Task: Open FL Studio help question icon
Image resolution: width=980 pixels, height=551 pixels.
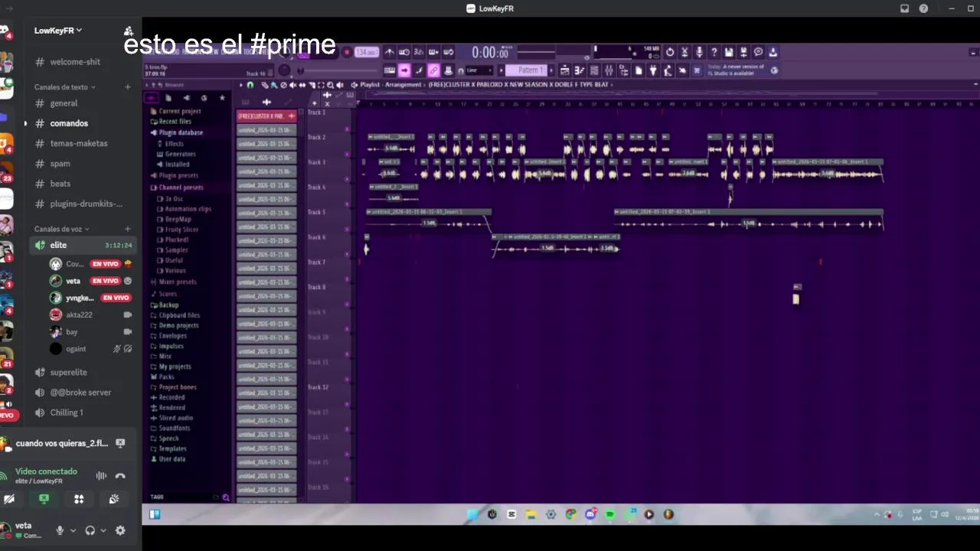Action: point(714,52)
